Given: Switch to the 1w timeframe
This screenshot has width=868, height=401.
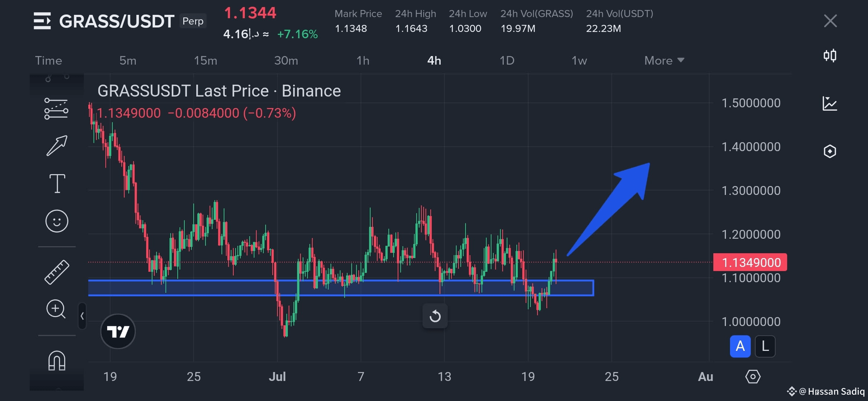Looking at the screenshot, I should tap(579, 61).
